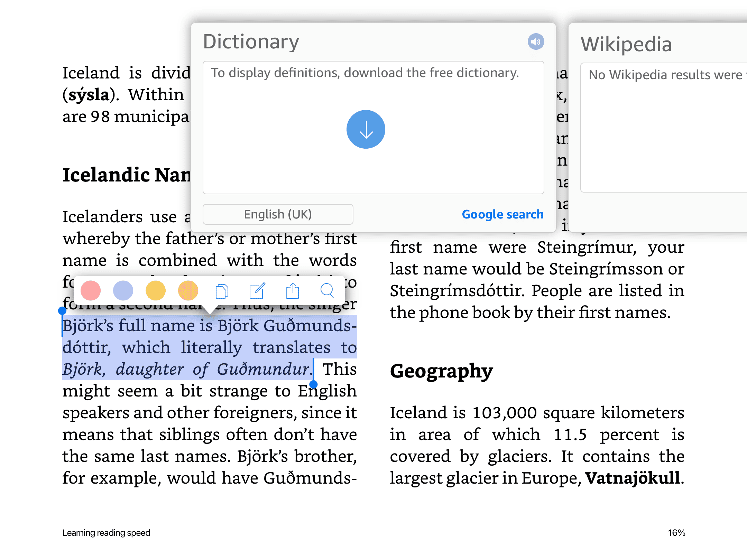Open Google search link

(x=502, y=214)
